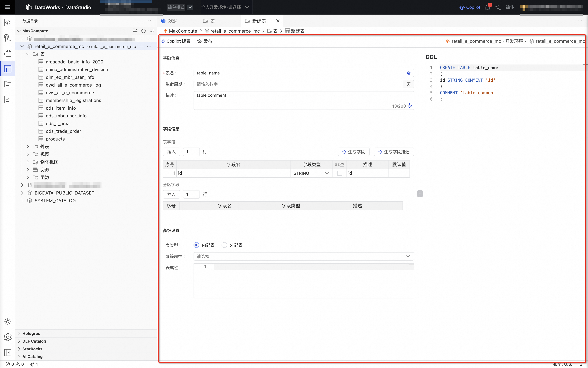Click the errors count in status bar
588x368 pixels.
point(10,364)
